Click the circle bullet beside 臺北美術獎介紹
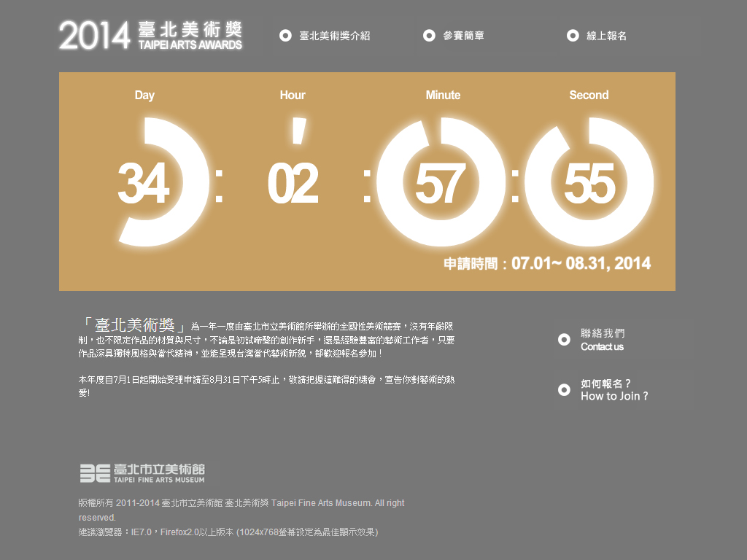This screenshot has width=747, height=560. point(285,36)
